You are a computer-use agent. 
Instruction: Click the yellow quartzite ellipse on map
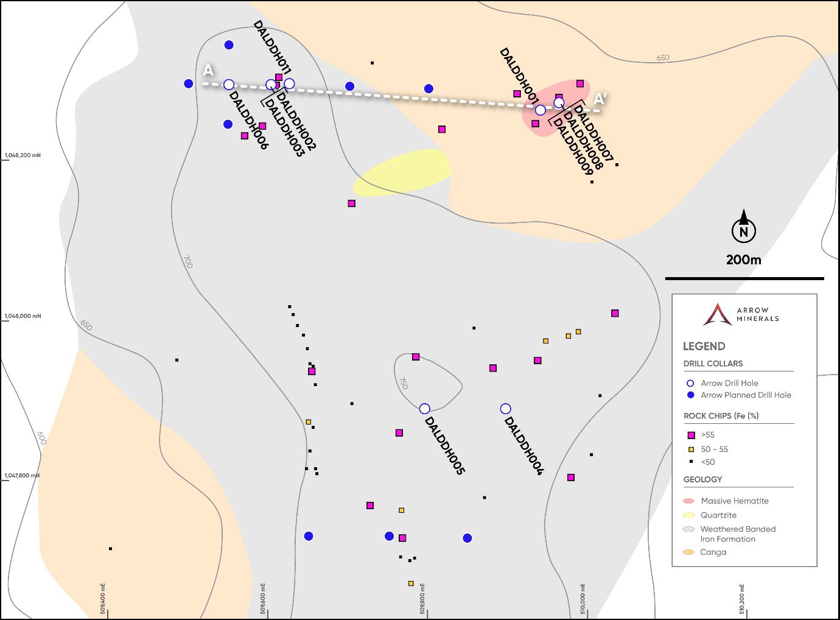click(x=402, y=172)
